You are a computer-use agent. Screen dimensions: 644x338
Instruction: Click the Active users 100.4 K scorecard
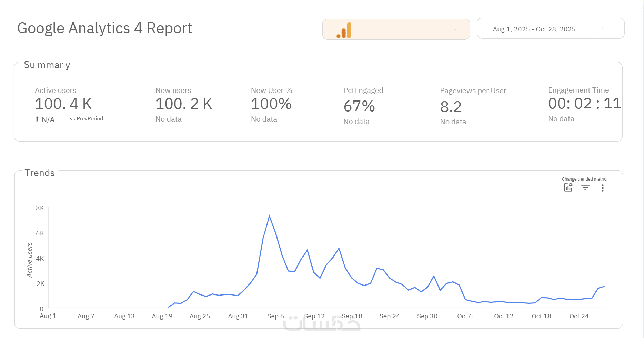point(63,104)
